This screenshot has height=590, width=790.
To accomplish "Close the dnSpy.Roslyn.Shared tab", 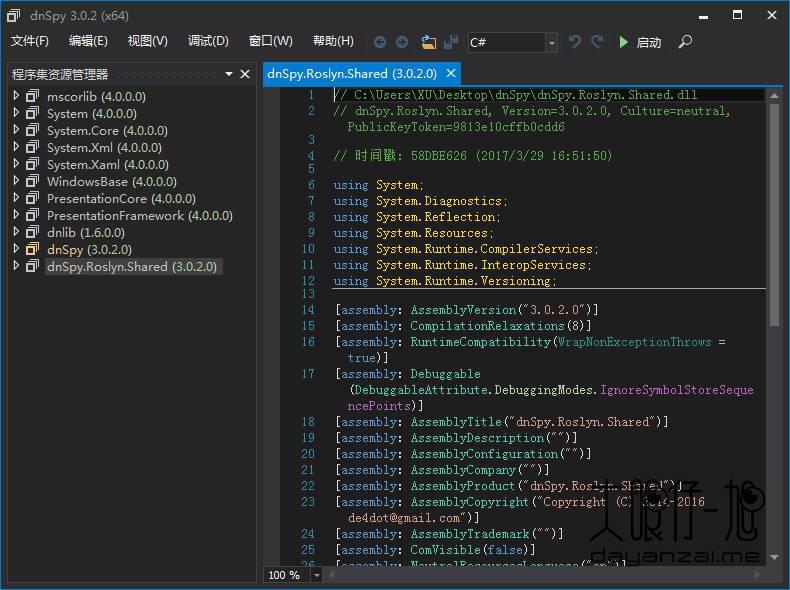I will tap(451, 74).
